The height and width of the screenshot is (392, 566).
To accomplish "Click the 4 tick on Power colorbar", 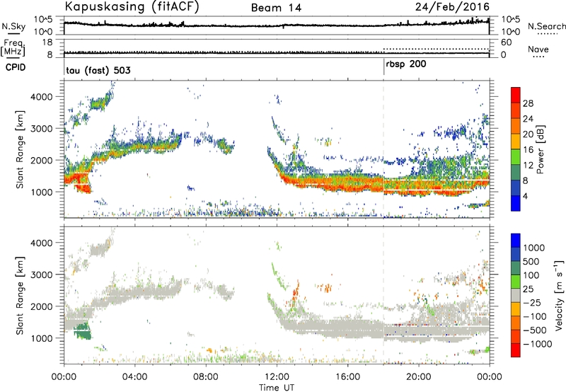I will pyautogui.click(x=525, y=196).
